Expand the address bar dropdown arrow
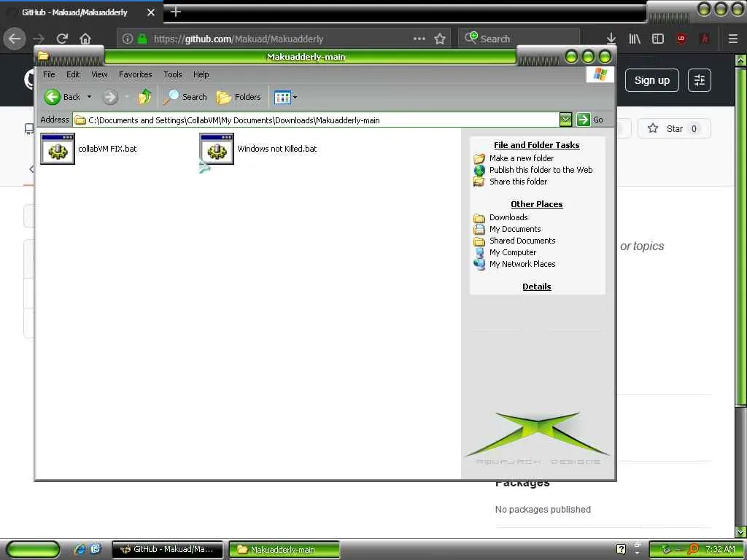Screen dimensions: 747x560 pos(565,120)
